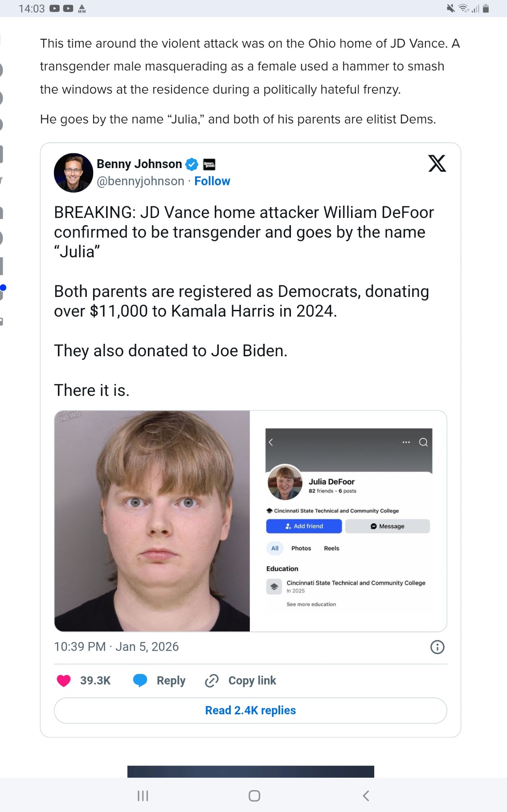The height and width of the screenshot is (812, 507).
Task: Tap the blue reply bubble icon
Action: coord(140,680)
